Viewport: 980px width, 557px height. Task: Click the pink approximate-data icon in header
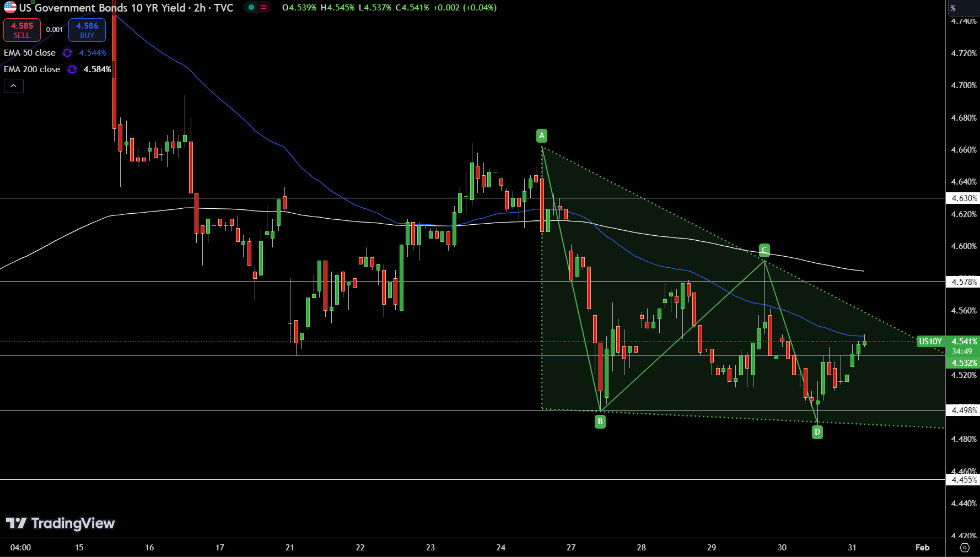[x=264, y=8]
